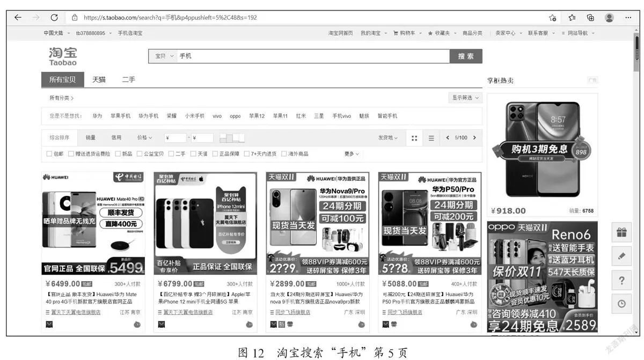Open the clock history sidebar icon
The height and width of the screenshot is (360, 644).
pyautogui.click(x=621, y=304)
